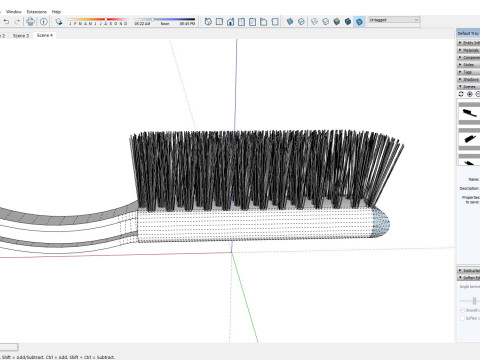
Task: Switch to Scene 4 tab
Action: 45,35
